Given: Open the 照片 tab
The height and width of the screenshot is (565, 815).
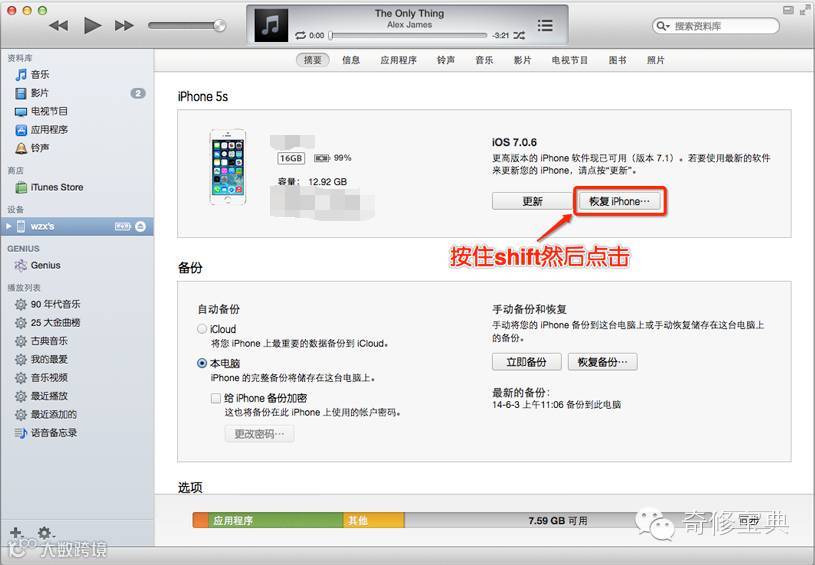Looking at the screenshot, I should (x=655, y=60).
